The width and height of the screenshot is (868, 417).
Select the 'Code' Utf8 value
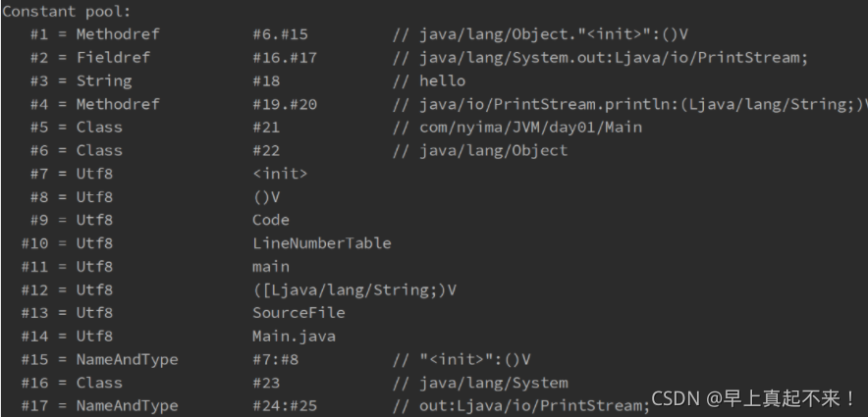coord(271,220)
